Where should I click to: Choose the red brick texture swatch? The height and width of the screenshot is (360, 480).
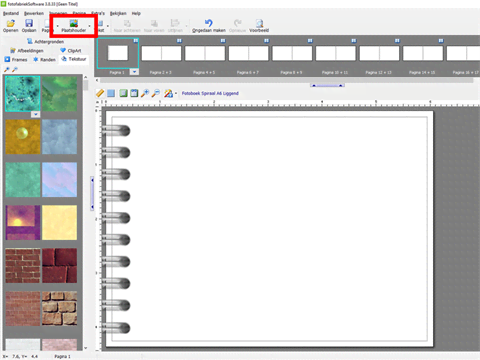pyautogui.click(x=23, y=266)
